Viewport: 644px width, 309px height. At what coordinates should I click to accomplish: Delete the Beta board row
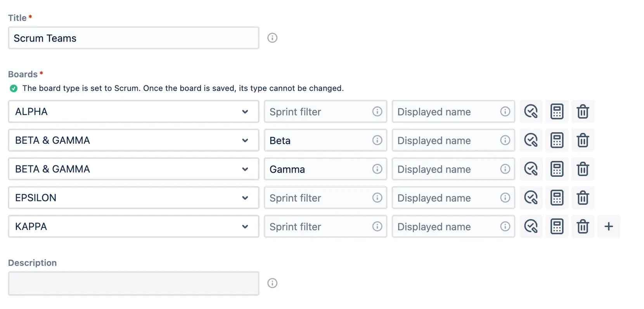click(583, 140)
